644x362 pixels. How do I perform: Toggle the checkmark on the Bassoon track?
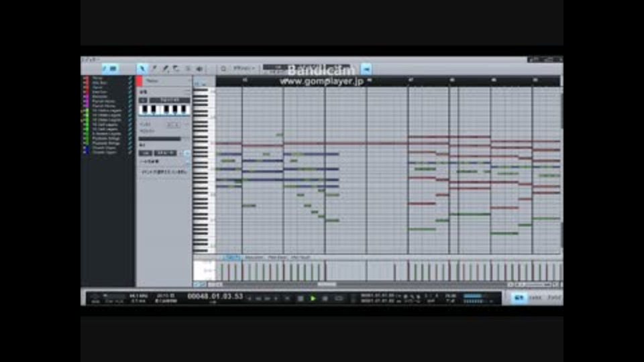tap(130, 97)
